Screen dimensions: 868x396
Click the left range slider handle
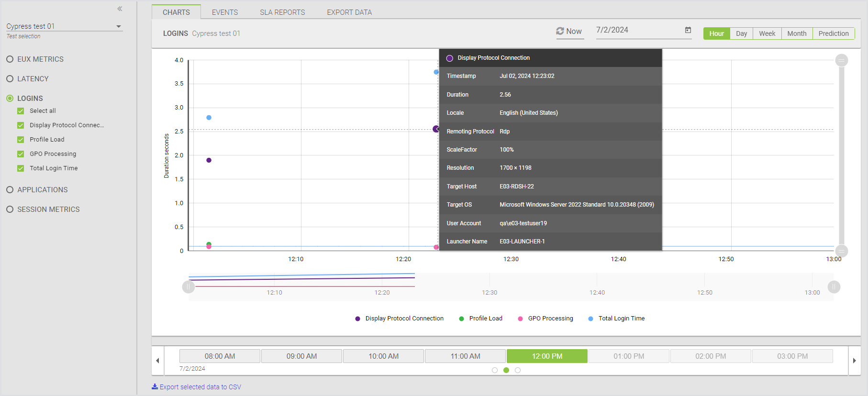(189, 287)
